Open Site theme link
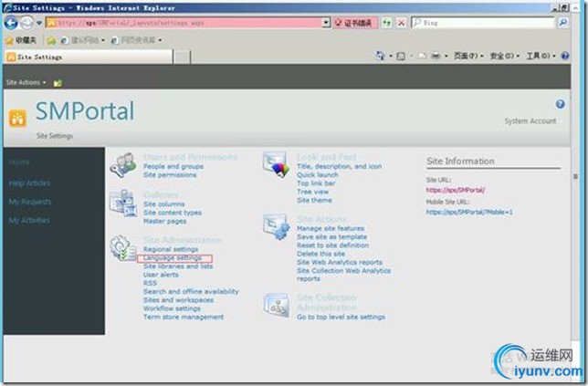This screenshot has height=386, width=588. tap(314, 201)
